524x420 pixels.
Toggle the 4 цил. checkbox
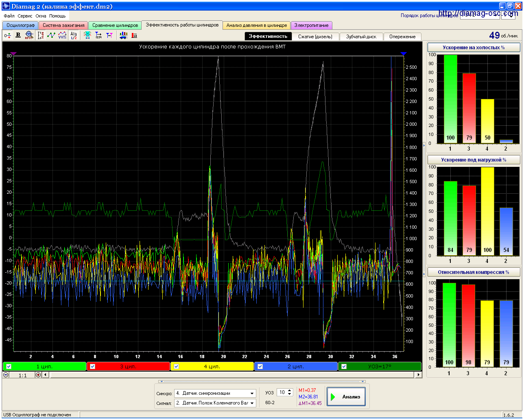point(176,366)
